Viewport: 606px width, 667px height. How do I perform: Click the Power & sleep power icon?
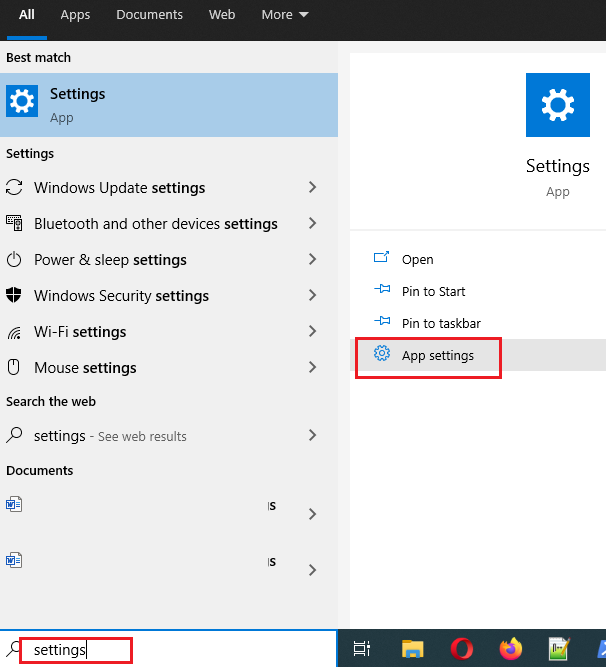click(14, 259)
